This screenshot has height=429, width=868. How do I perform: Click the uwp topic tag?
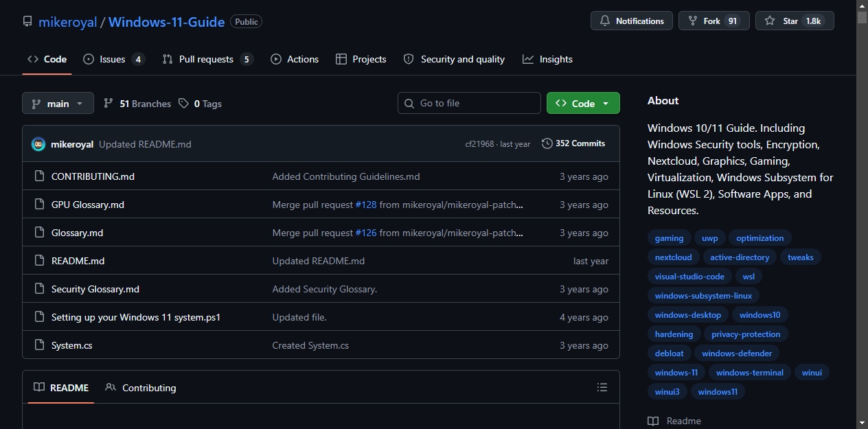[709, 238]
